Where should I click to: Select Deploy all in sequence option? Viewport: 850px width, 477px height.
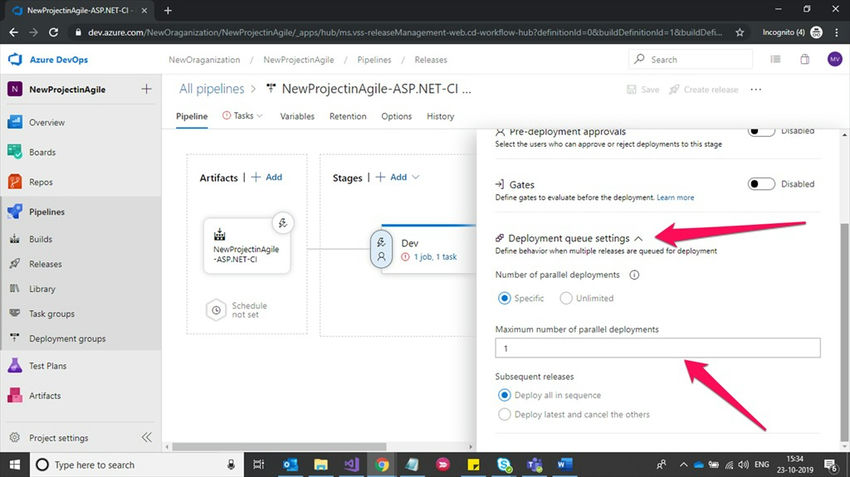[504, 395]
